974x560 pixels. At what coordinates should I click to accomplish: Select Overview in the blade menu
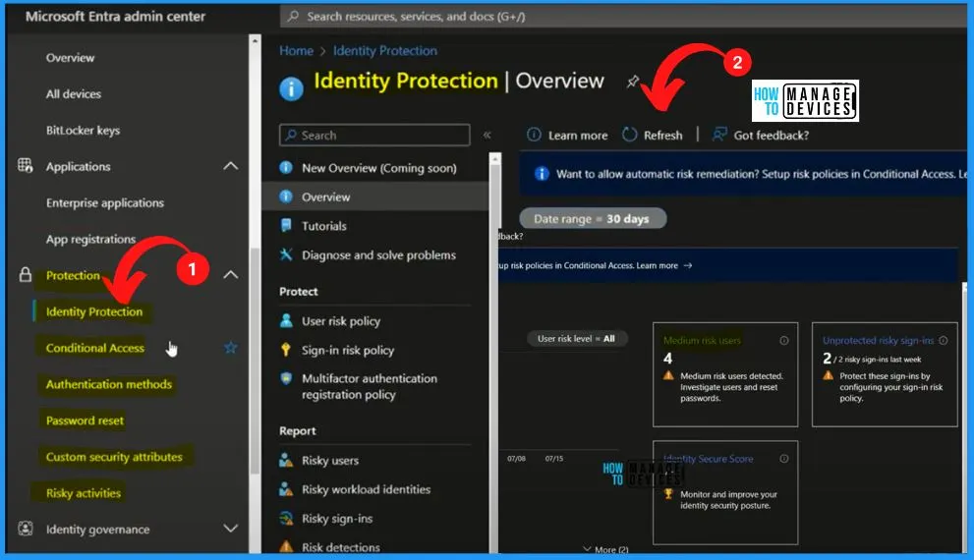coord(375,196)
